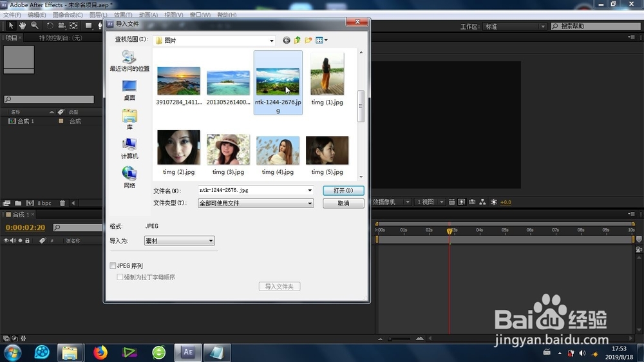The height and width of the screenshot is (362, 644).
Task: Open Recent Places (最近访问的位置)
Action: pyautogui.click(x=129, y=61)
